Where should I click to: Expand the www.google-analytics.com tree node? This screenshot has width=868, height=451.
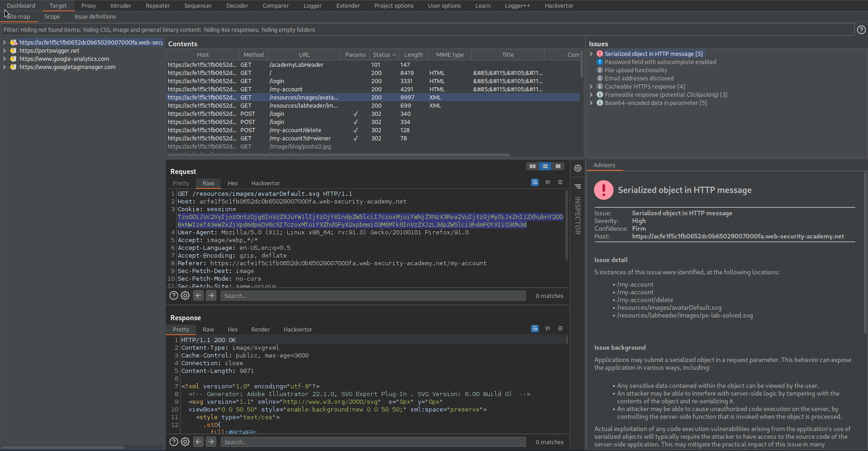5,59
